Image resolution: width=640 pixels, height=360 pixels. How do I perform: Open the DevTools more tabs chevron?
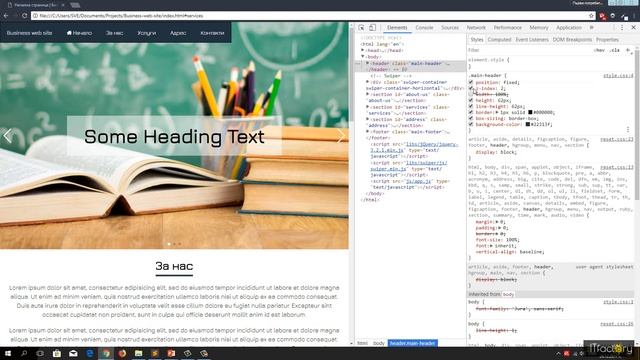tap(591, 27)
